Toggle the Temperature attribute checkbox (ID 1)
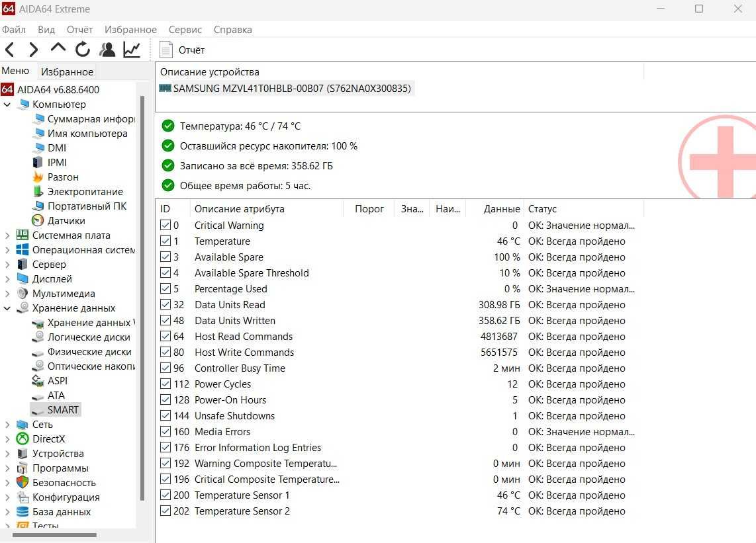The image size is (756, 543). (x=165, y=241)
